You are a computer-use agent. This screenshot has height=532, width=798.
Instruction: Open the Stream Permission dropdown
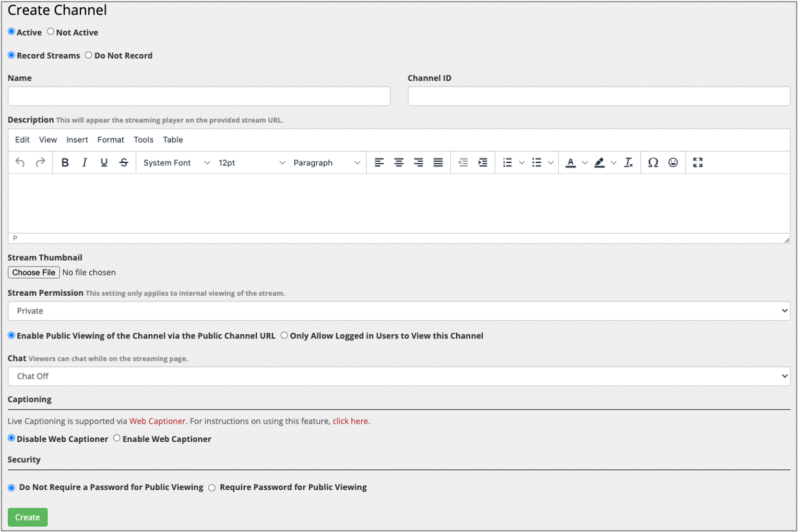pyautogui.click(x=399, y=311)
